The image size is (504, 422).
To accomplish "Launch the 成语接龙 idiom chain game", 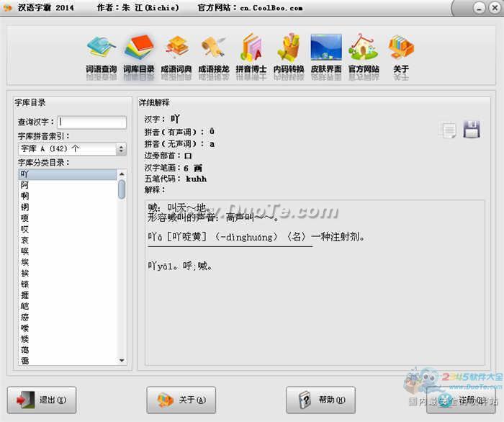I will pyautogui.click(x=214, y=53).
